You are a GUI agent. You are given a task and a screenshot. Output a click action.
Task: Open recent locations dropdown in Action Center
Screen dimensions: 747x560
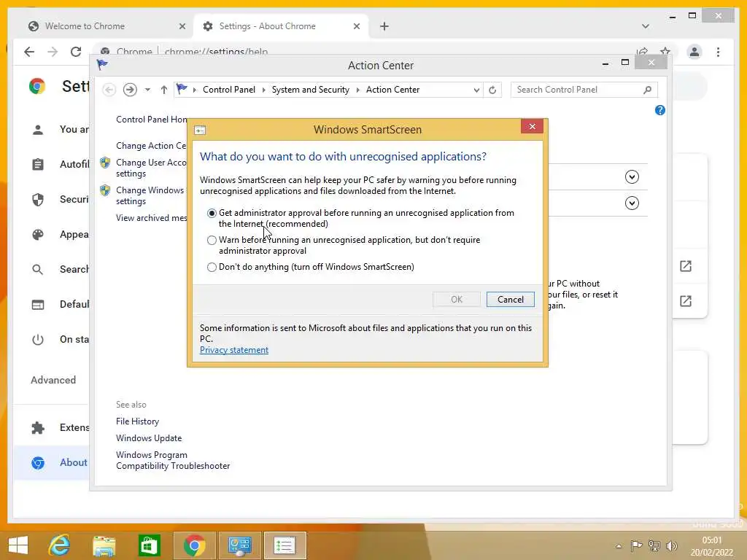[x=147, y=90]
